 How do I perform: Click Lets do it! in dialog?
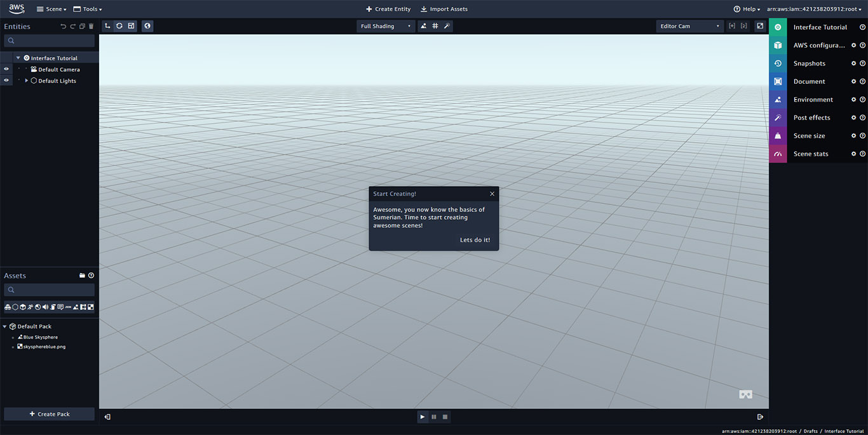[475, 240]
